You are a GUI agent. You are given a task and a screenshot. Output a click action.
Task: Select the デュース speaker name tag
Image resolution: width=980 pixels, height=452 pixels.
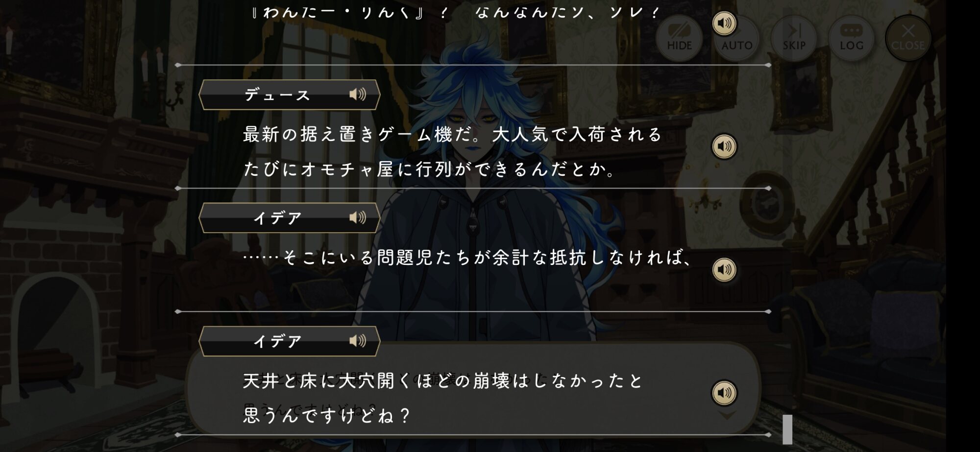click(290, 95)
